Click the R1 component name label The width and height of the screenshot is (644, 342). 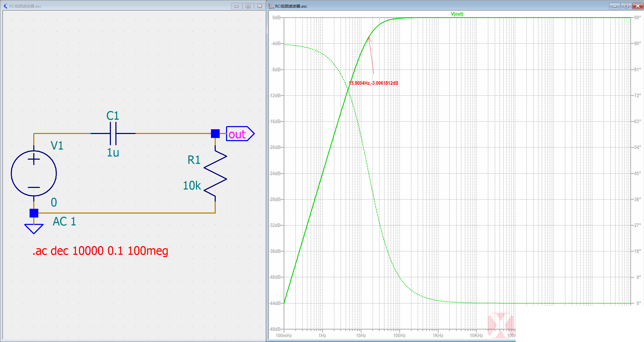tap(194, 160)
